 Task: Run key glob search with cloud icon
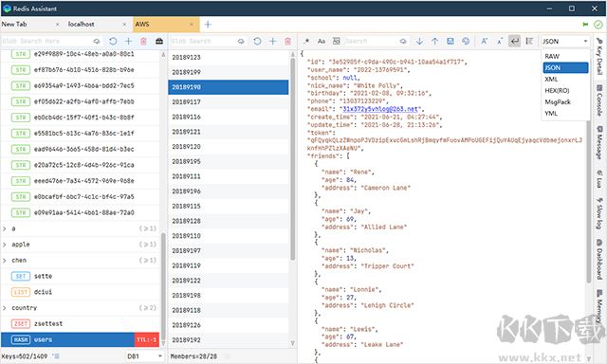tap(97, 41)
